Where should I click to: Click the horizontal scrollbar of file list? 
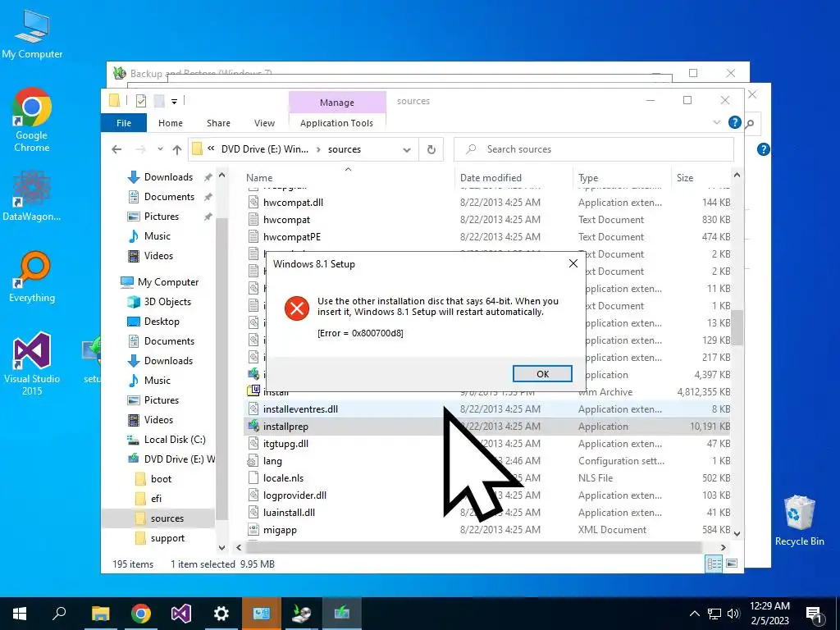[473, 547]
